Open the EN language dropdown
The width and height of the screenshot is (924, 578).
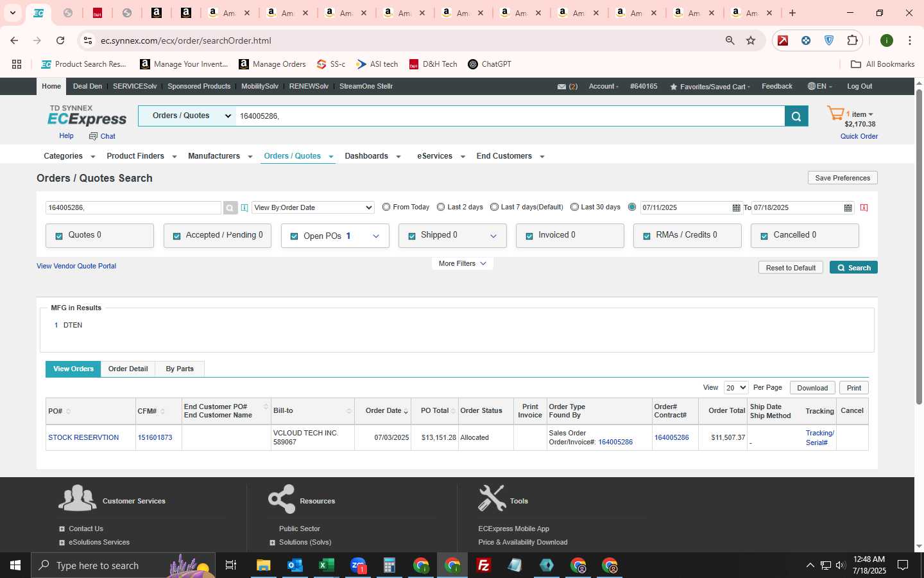click(x=819, y=86)
